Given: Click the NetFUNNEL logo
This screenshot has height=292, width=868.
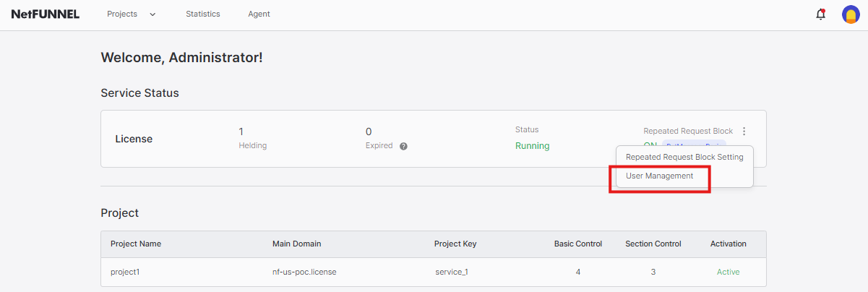Looking at the screenshot, I should point(46,14).
